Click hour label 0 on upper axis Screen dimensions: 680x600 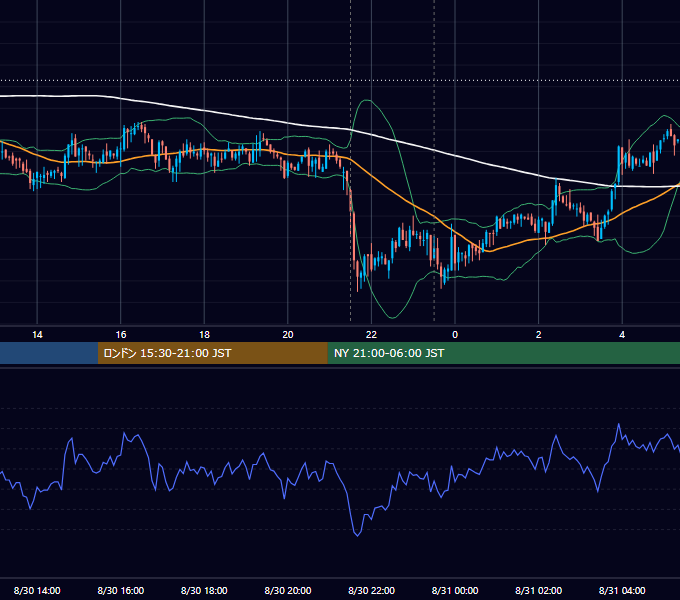click(x=455, y=335)
